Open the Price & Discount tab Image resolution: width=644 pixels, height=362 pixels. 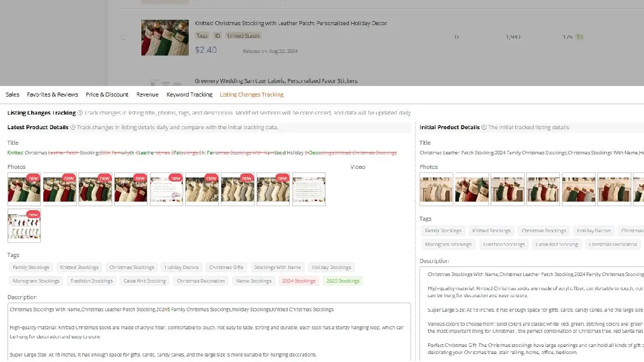click(107, 95)
